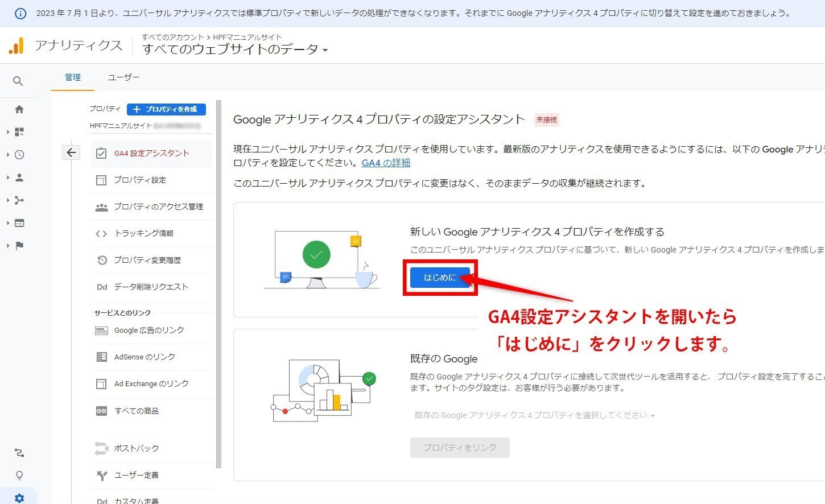
Task: Expand the Behavior section arrow
Action: (x=8, y=223)
